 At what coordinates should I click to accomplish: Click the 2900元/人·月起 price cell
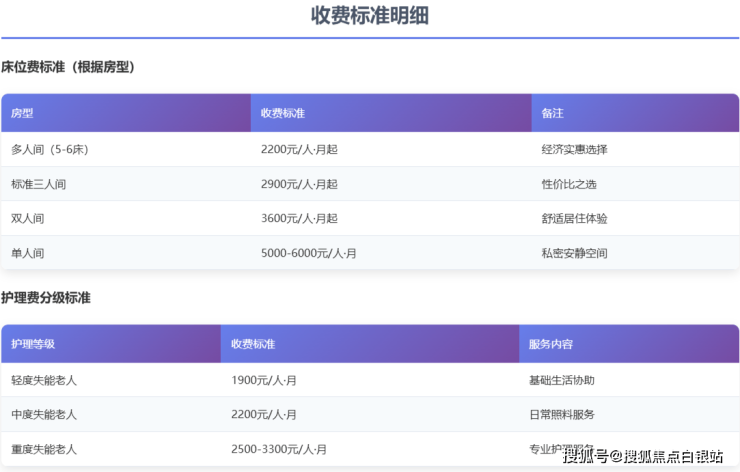pyautogui.click(x=299, y=184)
